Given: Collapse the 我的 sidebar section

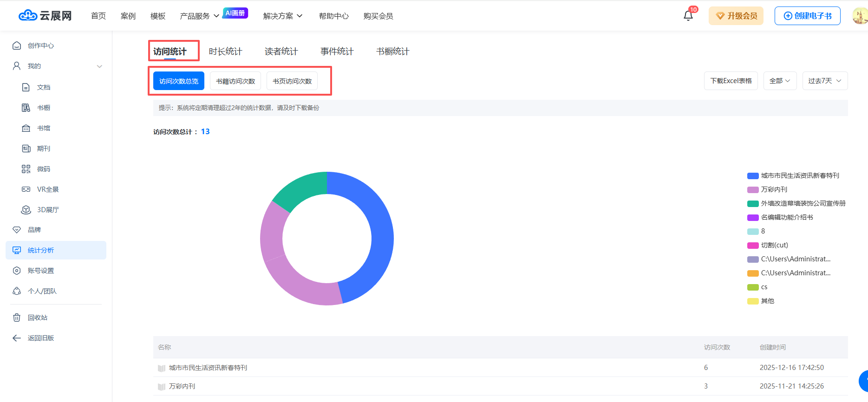Looking at the screenshot, I should click(99, 66).
